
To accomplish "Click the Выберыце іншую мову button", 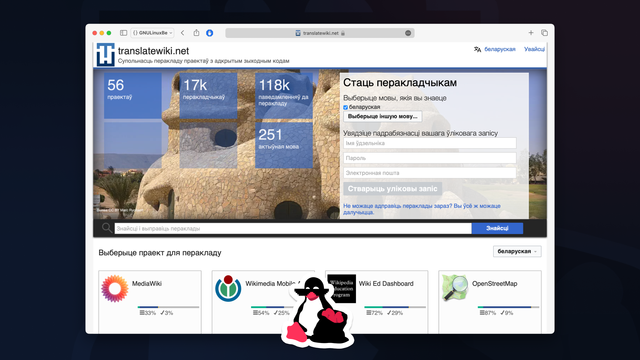I will tap(382, 116).
